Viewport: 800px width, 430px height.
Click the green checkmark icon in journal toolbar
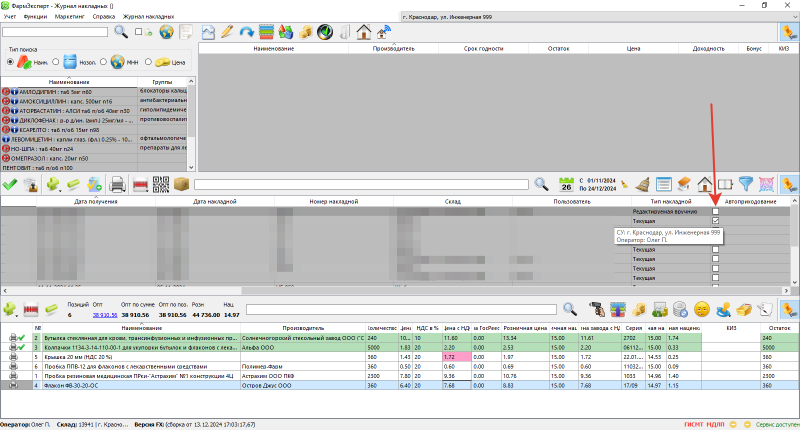[10, 184]
